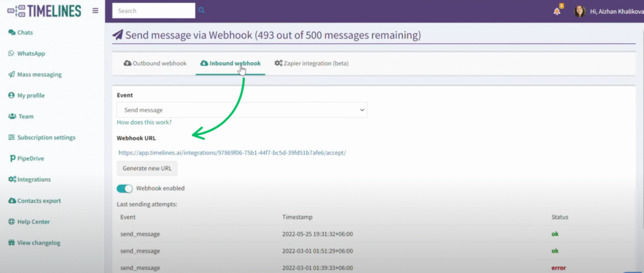The height and width of the screenshot is (273, 644).
Task: Open notifications bell
Action: pyautogui.click(x=557, y=11)
